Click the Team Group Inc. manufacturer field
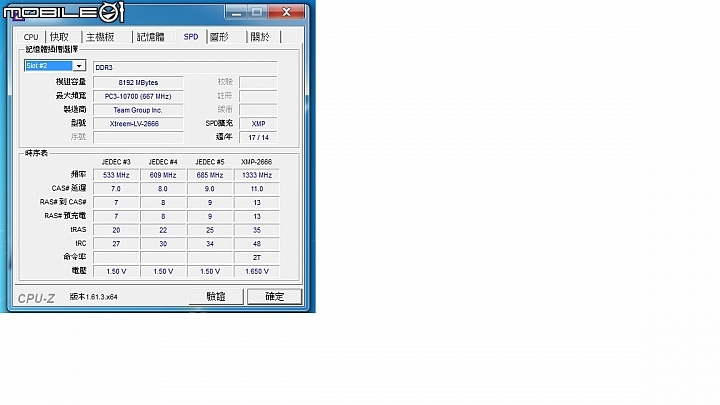 [x=138, y=110]
